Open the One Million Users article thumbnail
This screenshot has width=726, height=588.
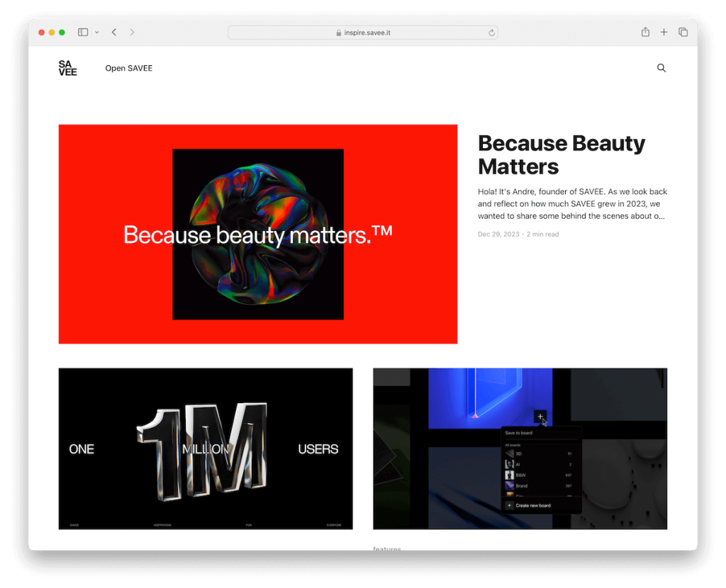pyautogui.click(x=206, y=448)
